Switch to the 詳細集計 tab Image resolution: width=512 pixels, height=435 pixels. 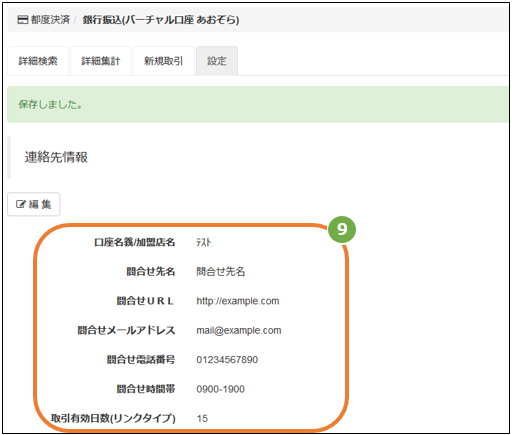coord(101,61)
